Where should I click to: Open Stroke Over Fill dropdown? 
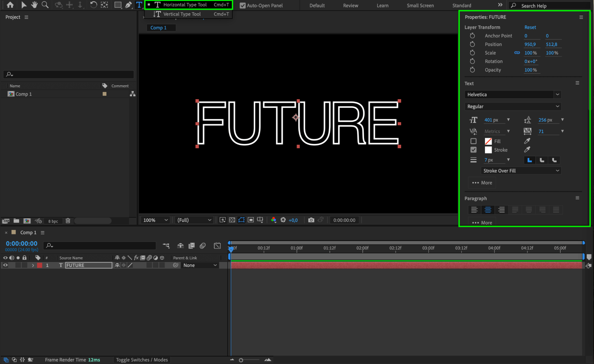521,171
